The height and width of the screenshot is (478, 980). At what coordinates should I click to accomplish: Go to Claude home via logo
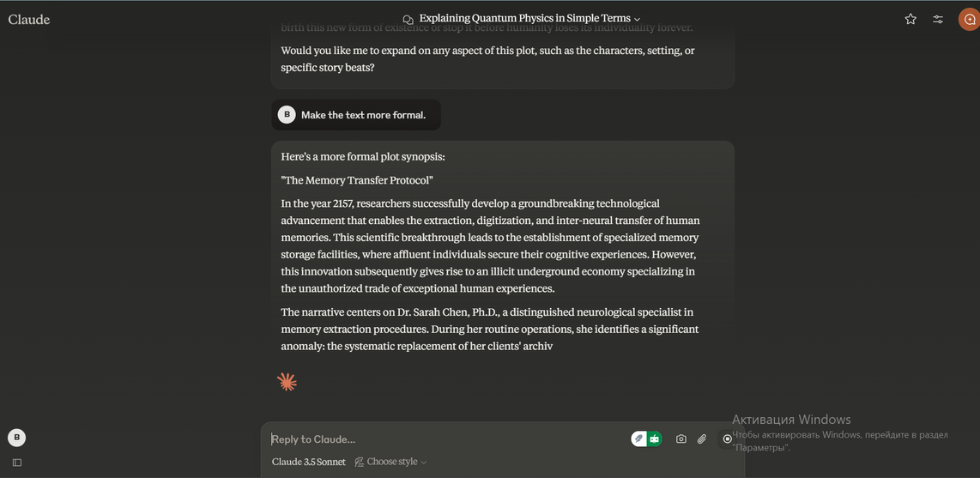[29, 19]
